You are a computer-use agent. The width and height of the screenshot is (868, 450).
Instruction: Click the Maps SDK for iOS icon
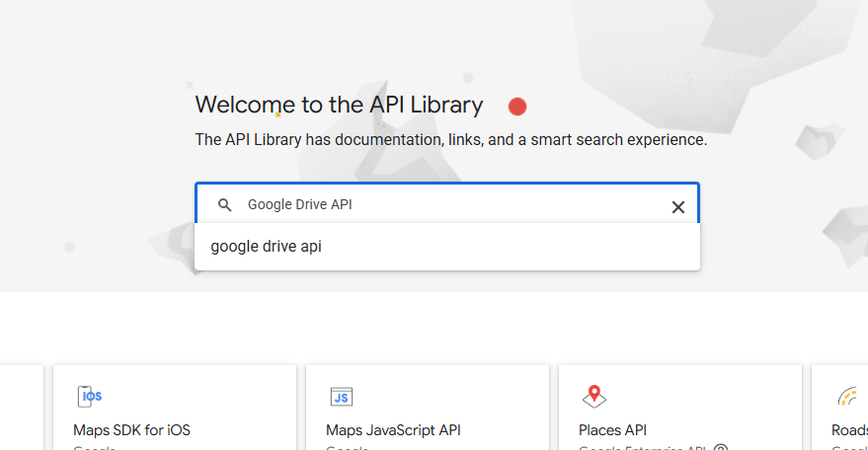[x=90, y=397]
